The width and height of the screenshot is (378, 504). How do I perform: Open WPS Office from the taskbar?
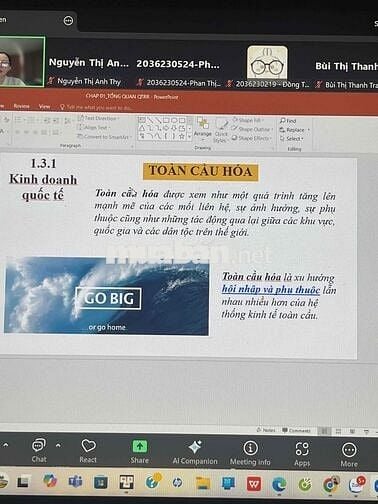(254, 484)
